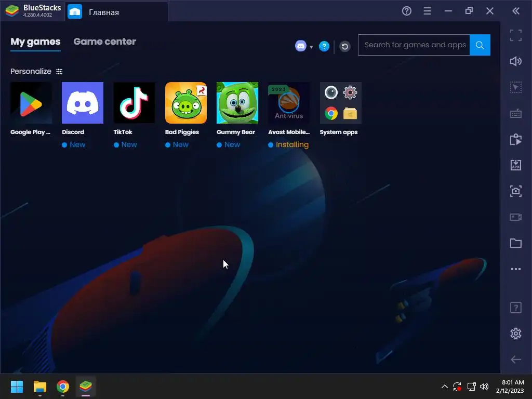Open the taskbar clock and date
Viewport: 532px width, 399px height.
click(x=510, y=387)
